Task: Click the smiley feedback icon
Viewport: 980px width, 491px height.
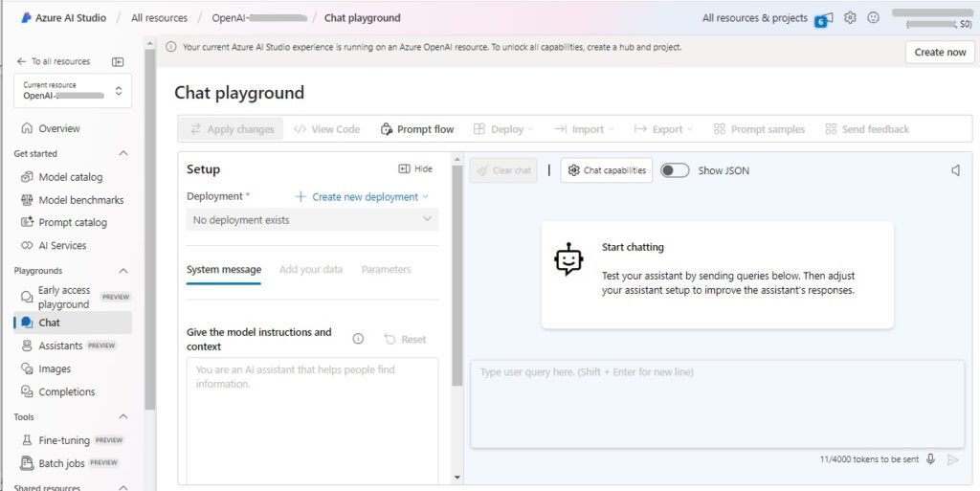Action: 873,18
